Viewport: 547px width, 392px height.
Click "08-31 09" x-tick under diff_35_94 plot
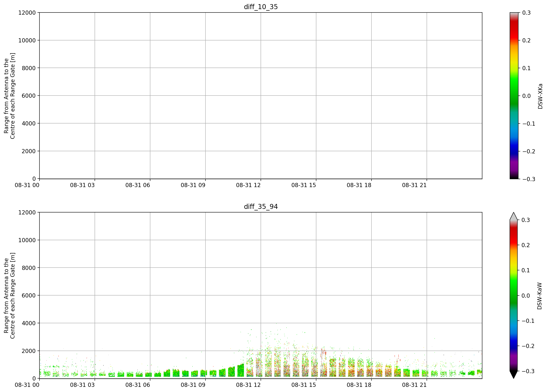[193, 385]
